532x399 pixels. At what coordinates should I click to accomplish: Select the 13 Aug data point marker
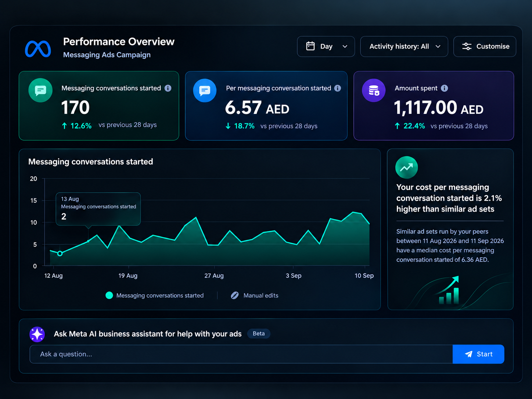60,254
